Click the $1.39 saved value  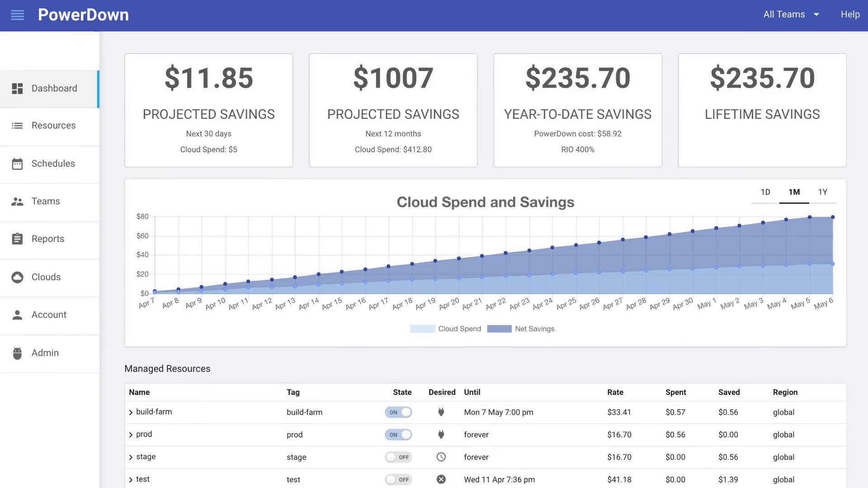point(728,479)
